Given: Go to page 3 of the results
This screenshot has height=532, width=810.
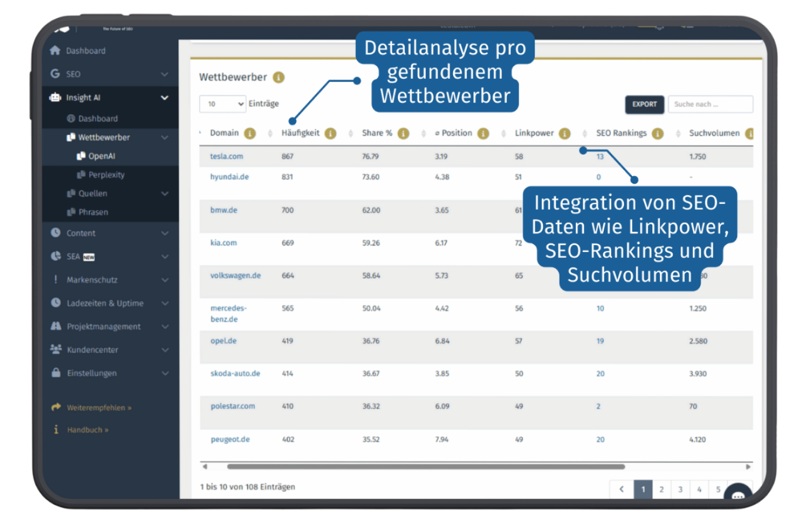Looking at the screenshot, I should pos(680,489).
